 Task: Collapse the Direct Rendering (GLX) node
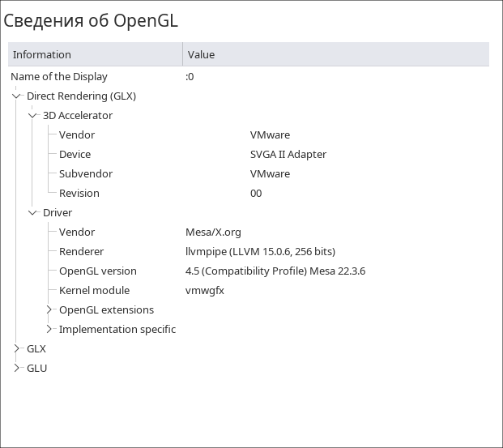pyautogui.click(x=17, y=96)
